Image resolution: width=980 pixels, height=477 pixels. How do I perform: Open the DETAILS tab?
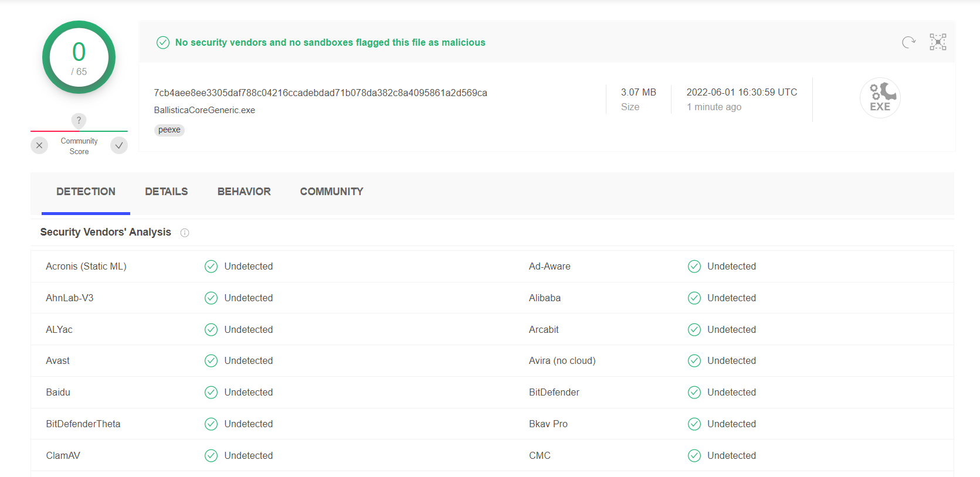coord(167,192)
